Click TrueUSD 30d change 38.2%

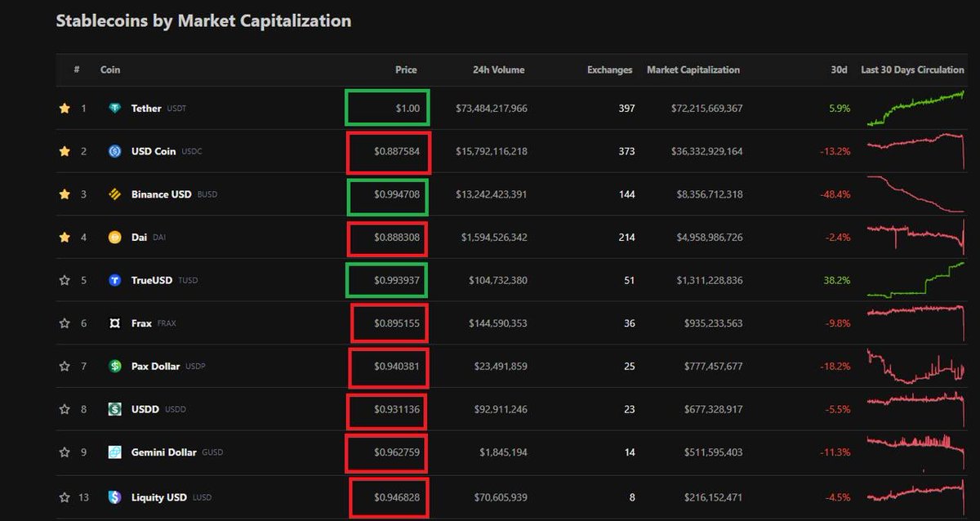(x=838, y=280)
